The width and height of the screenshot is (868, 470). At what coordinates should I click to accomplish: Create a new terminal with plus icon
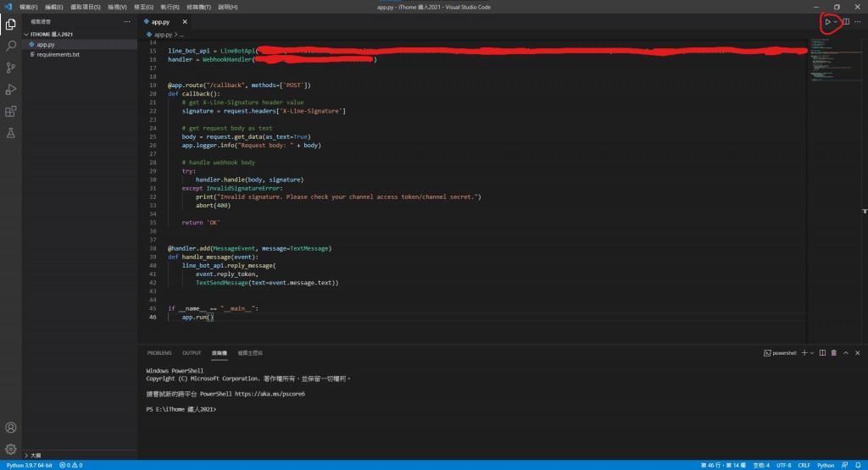[804, 353]
